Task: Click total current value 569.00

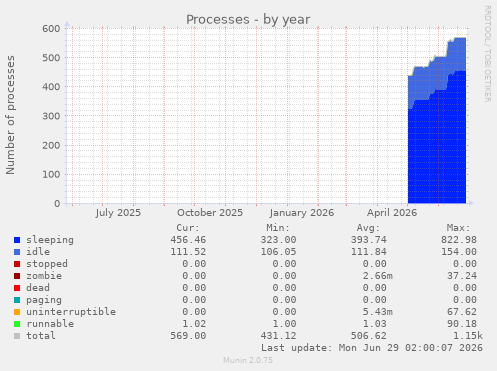Action: [x=188, y=336]
